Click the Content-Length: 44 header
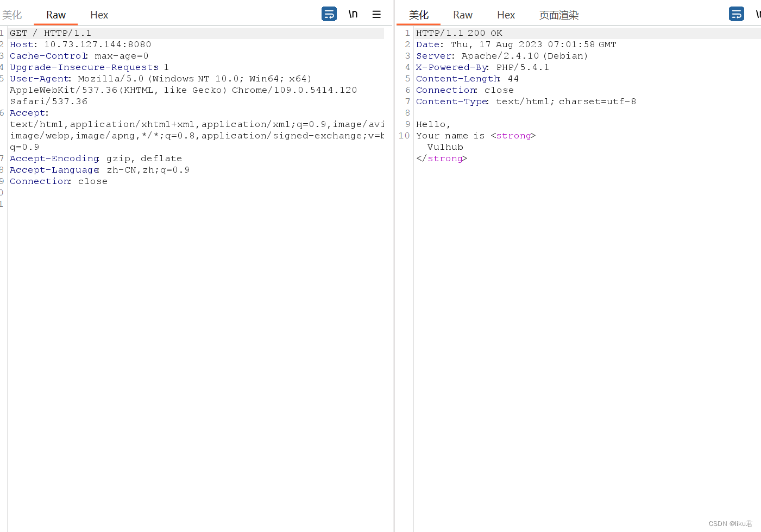 467,79
